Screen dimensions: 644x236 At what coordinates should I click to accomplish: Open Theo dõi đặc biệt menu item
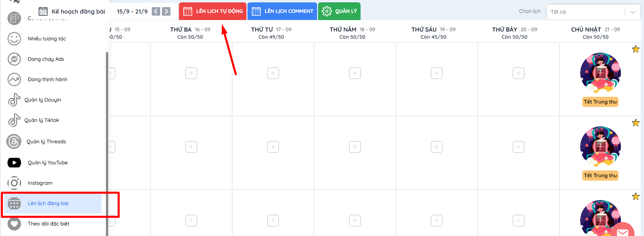49,224
